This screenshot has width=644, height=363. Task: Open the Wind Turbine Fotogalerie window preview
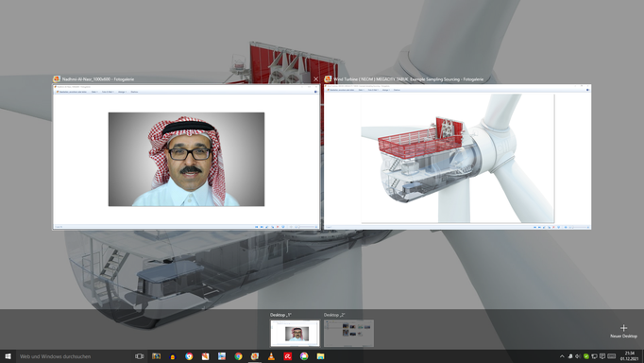coord(458,157)
